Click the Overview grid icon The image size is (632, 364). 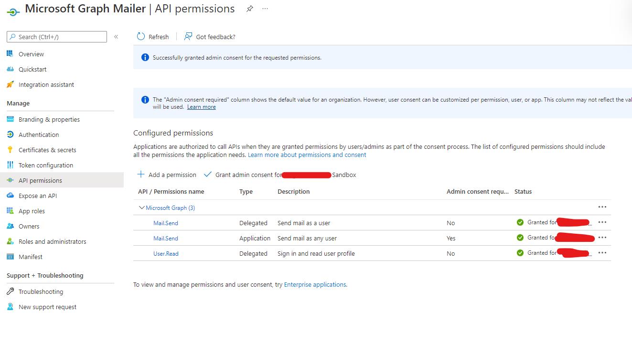[x=10, y=54]
